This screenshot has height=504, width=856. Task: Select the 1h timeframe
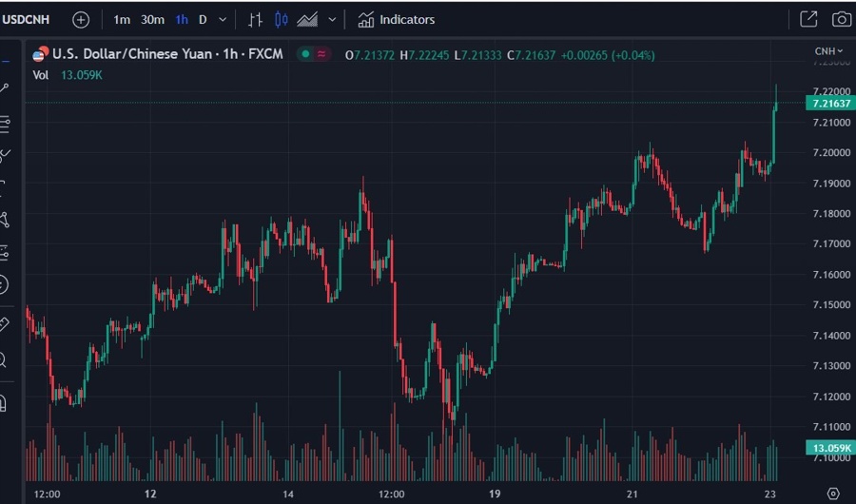[182, 20]
